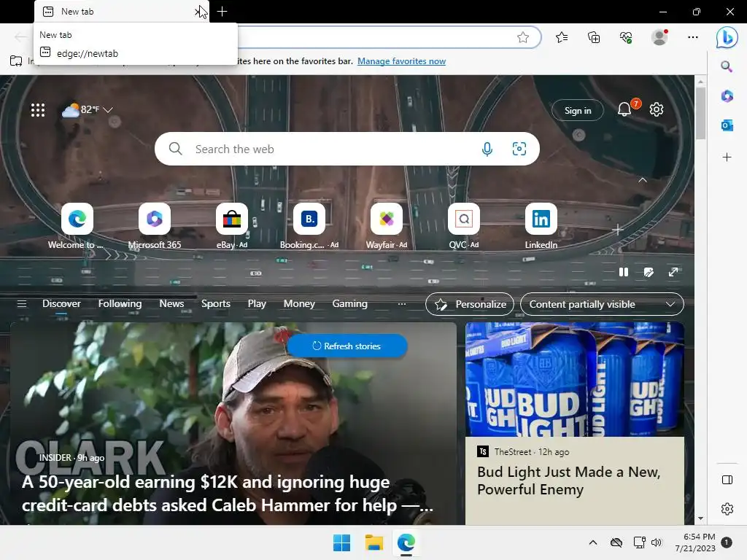The width and height of the screenshot is (747, 560).
Task: Switch to the Money tab
Action: click(299, 304)
